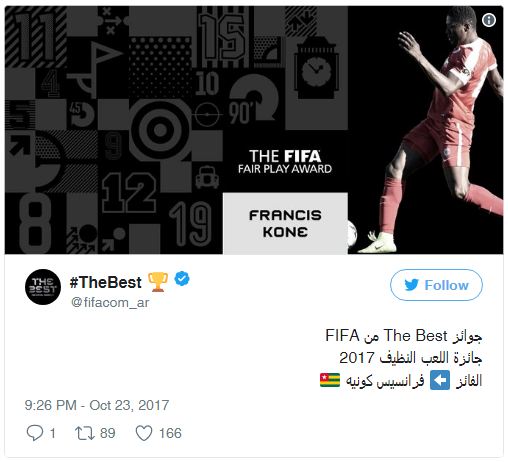Open the tweet timestamp 9:26 PM Oct 23, 2017

click(97, 405)
